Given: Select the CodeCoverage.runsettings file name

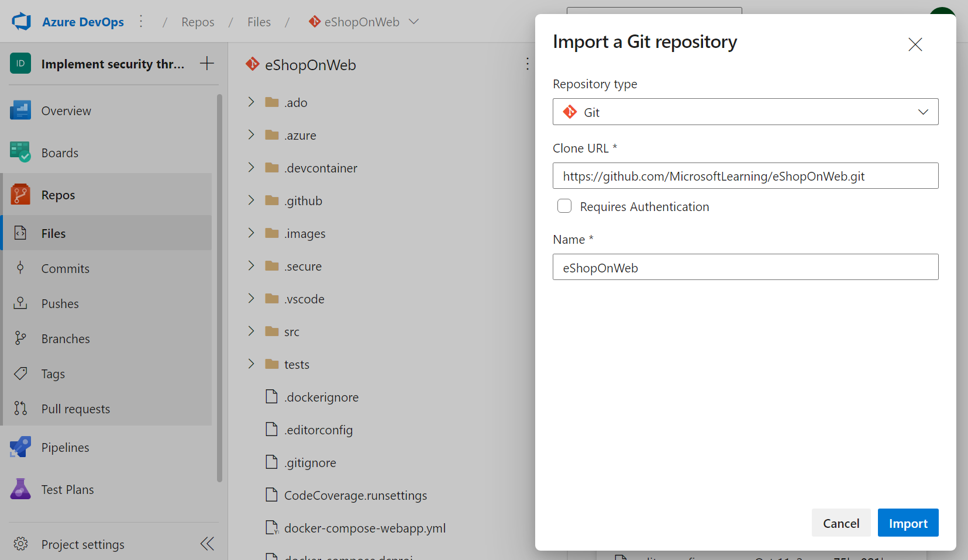Looking at the screenshot, I should [x=356, y=496].
